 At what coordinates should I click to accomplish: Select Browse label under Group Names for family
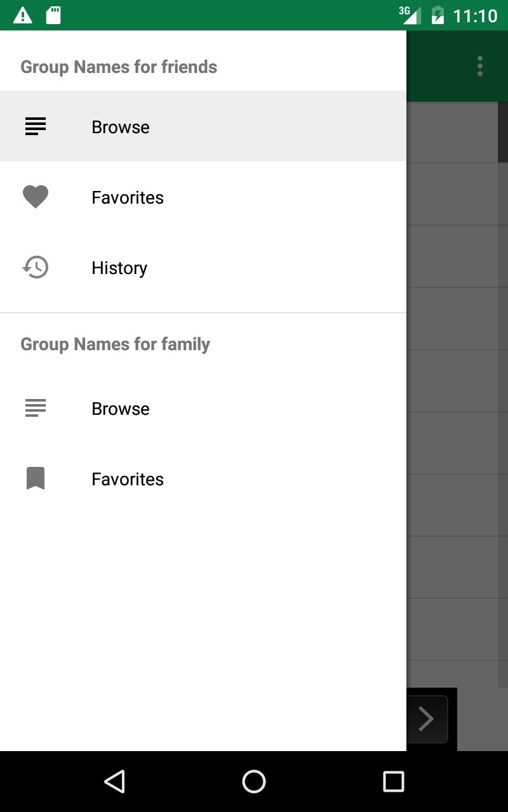point(121,409)
